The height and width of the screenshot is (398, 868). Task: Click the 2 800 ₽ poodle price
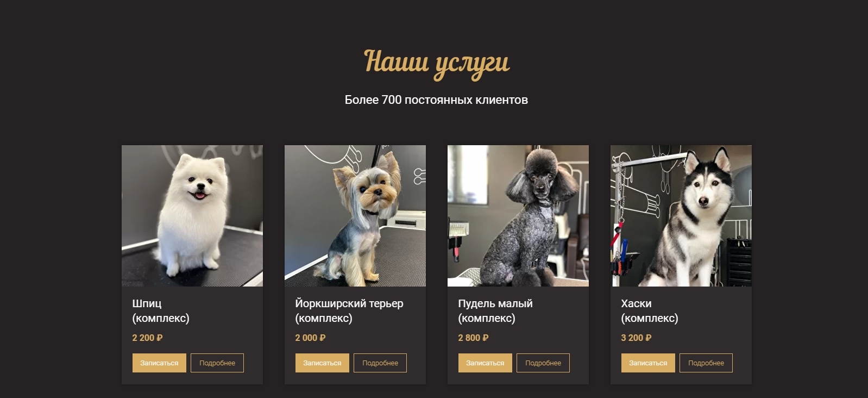click(x=474, y=338)
